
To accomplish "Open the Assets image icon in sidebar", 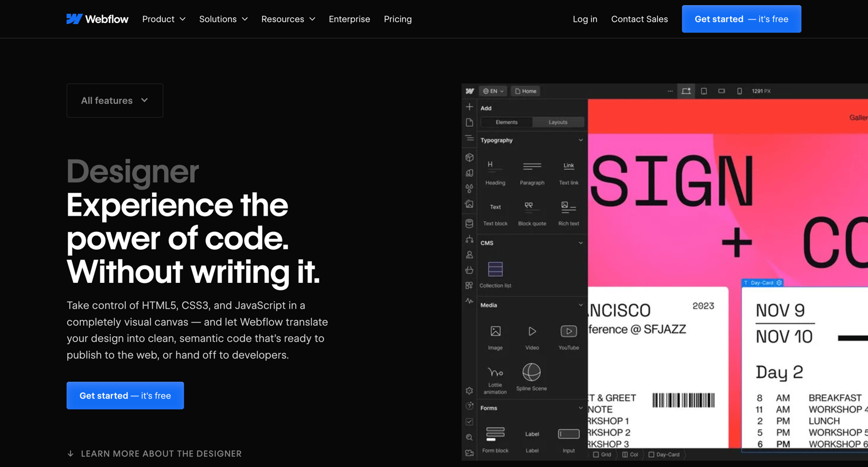I will click(x=469, y=204).
